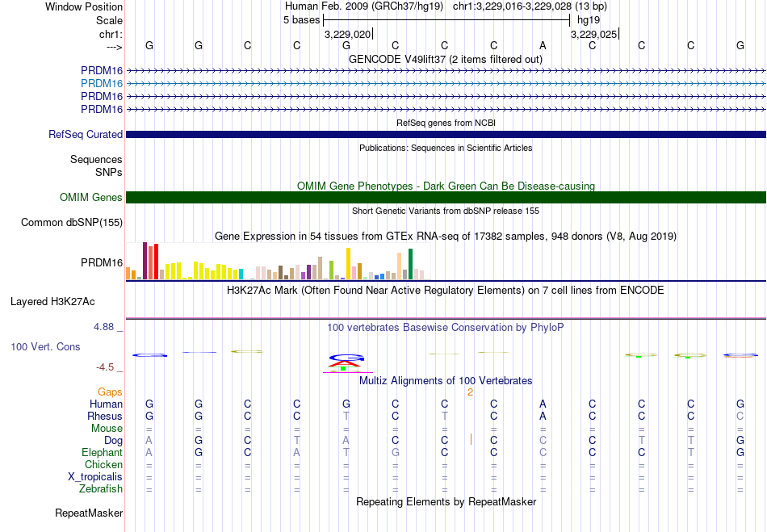Click the PhyloP lower value -4.5
The height and width of the screenshot is (532, 767).
(105, 367)
